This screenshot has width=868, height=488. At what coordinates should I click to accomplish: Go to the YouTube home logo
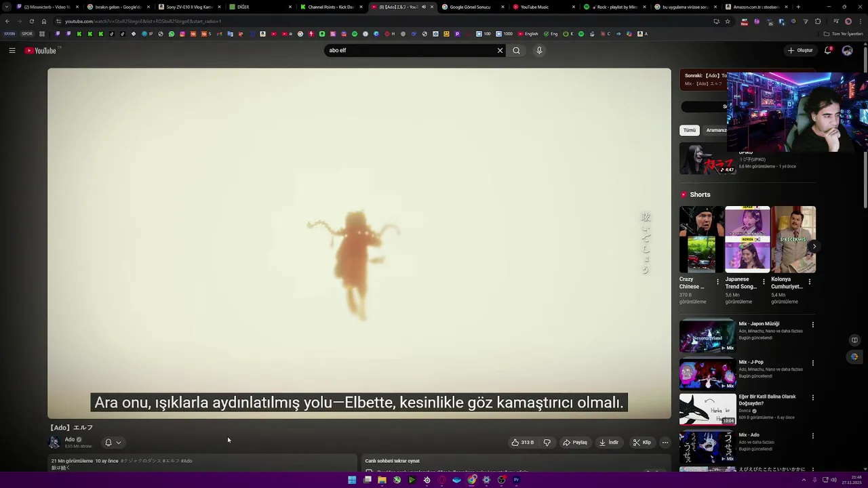coord(42,50)
